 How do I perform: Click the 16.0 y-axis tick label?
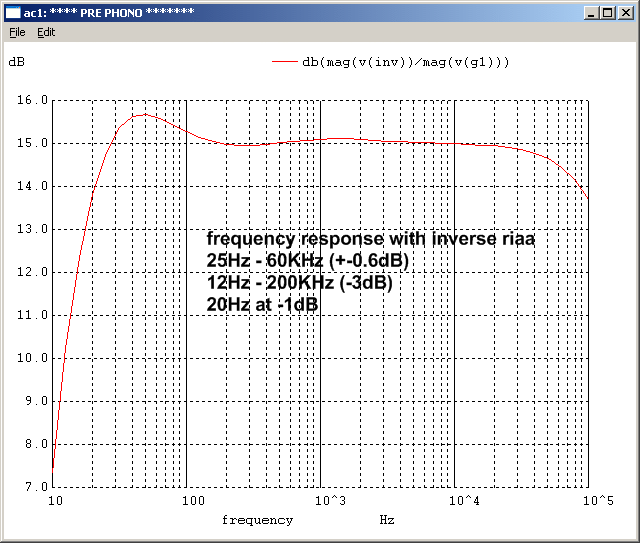point(34,100)
